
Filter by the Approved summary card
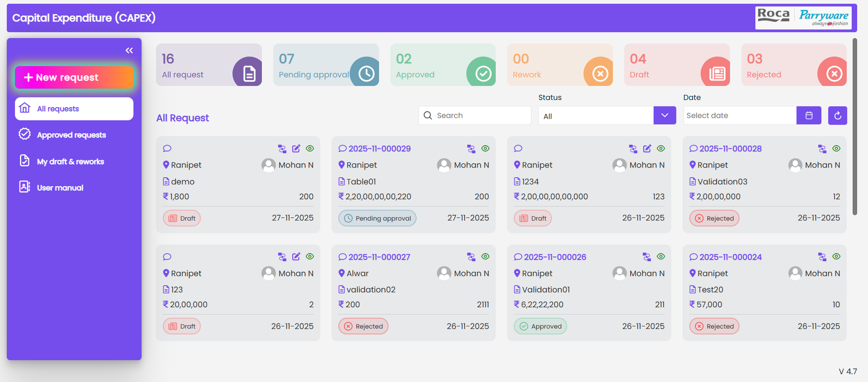pos(443,65)
